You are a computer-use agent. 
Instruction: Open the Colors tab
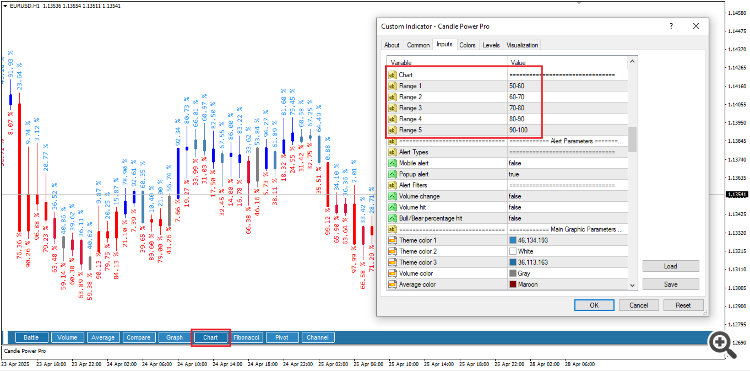[x=467, y=45]
